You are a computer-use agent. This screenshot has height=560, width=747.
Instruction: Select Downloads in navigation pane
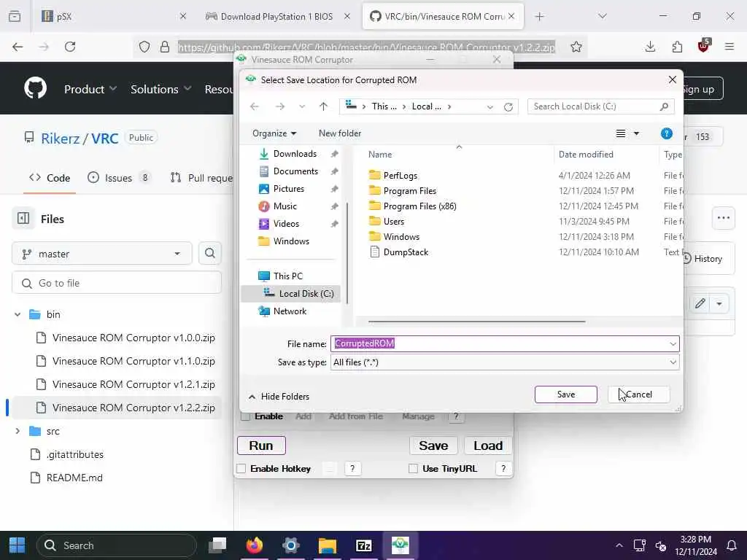pos(295,153)
